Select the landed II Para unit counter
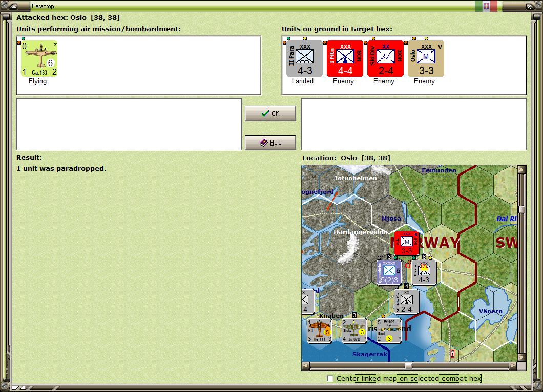Viewport: 543px width, 392px height. 304,58
